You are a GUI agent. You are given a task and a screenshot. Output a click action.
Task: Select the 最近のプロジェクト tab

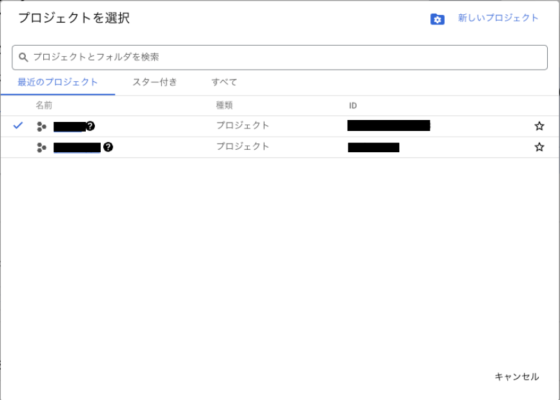(58, 82)
